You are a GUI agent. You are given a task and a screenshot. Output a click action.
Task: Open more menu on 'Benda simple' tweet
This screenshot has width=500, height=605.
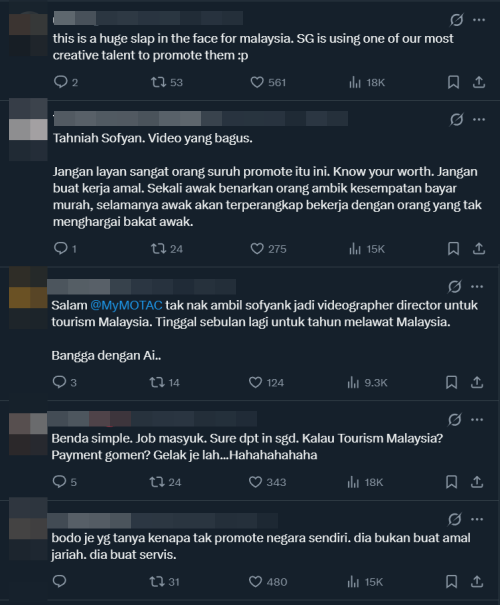[477, 419]
